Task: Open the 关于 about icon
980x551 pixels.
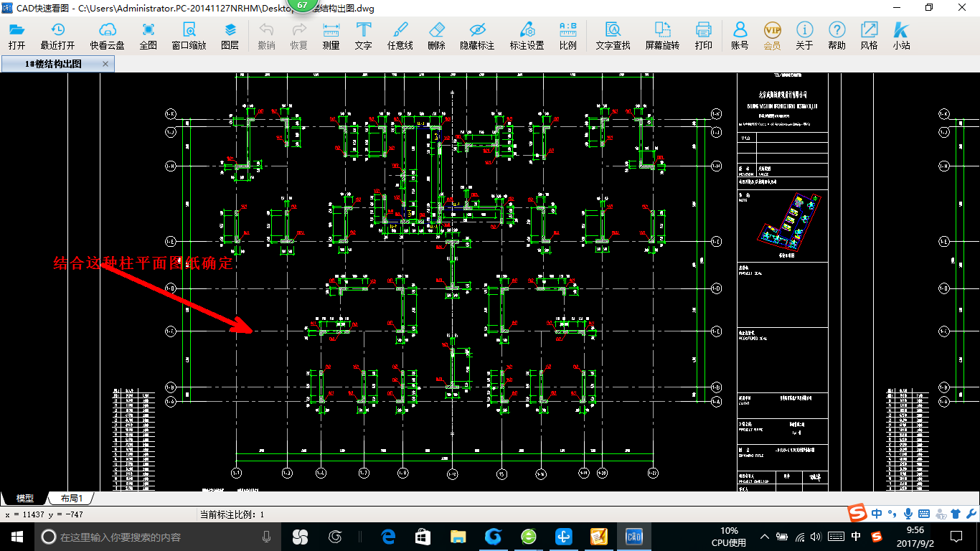Action: pyautogui.click(x=804, y=36)
